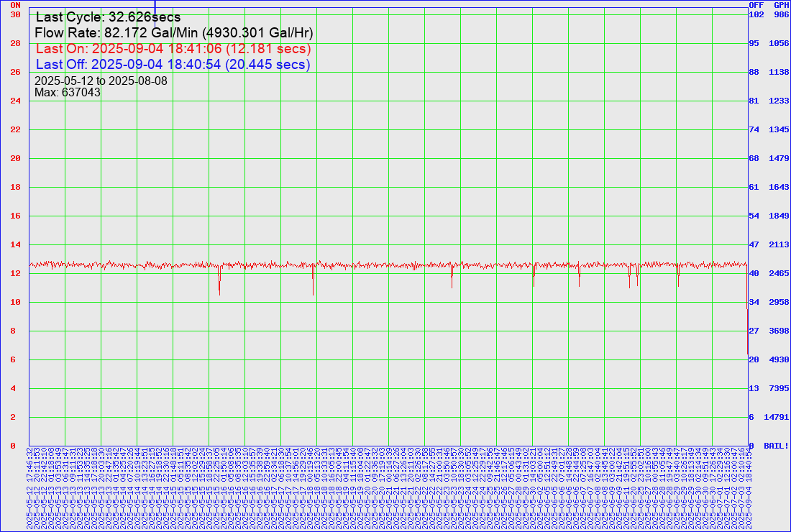791x532 pixels.
Task: Click the blue "81" label on the OFF axis
Action: tap(754, 101)
